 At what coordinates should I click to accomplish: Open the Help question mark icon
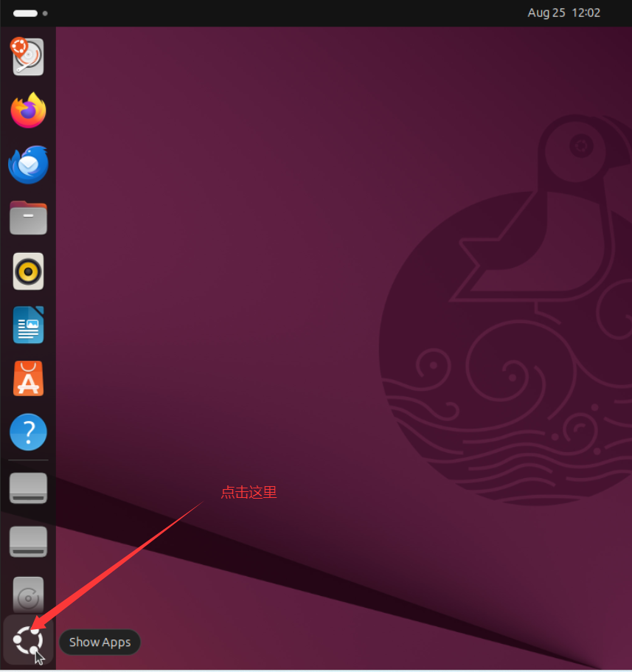[x=28, y=432]
